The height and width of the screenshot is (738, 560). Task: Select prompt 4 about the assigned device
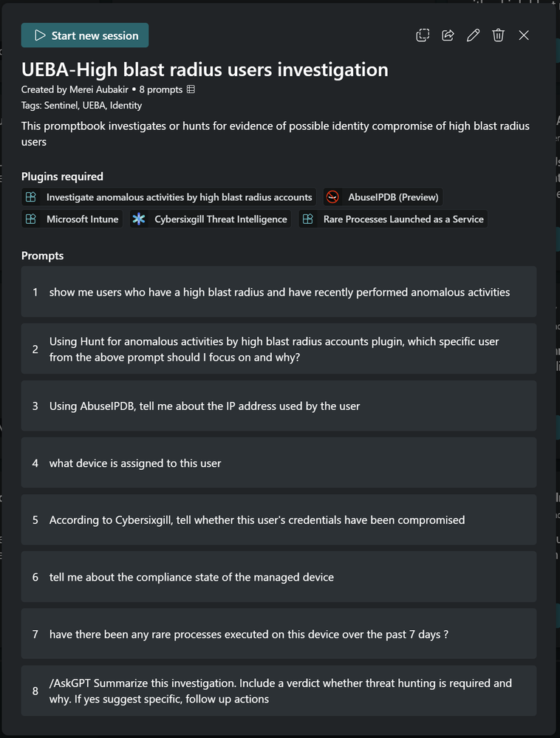pyautogui.click(x=279, y=463)
